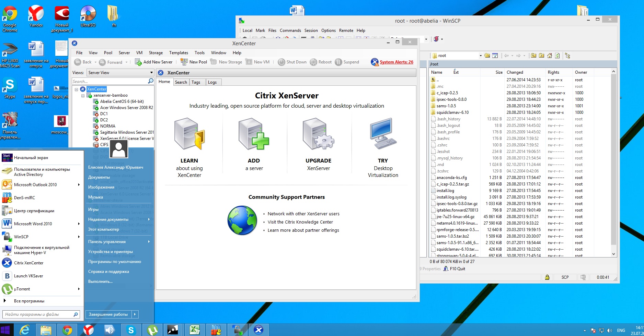Select Abelia CentOS 6 (64-bit) VM
The width and height of the screenshot is (644, 336).
pyautogui.click(x=122, y=101)
